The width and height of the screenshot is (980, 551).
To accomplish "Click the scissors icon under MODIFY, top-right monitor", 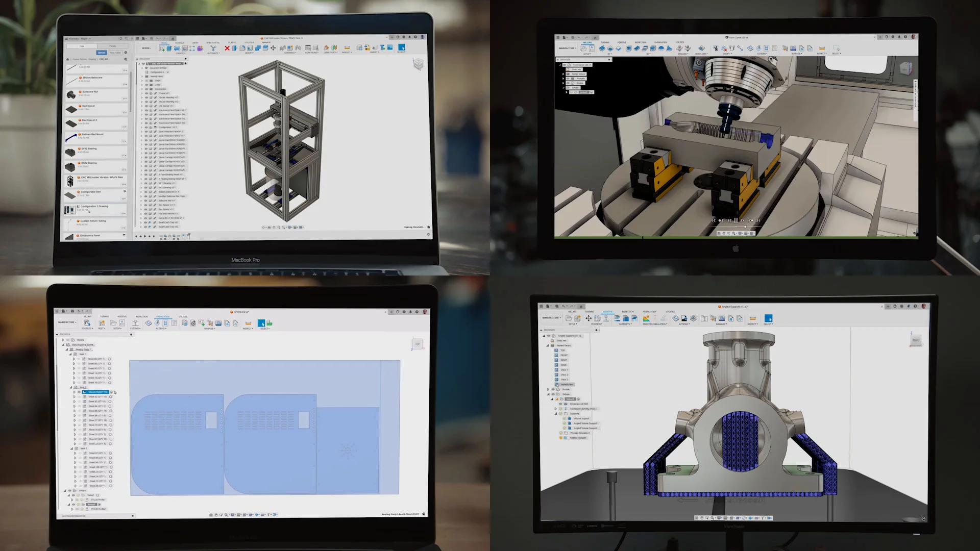I will tap(715, 48).
